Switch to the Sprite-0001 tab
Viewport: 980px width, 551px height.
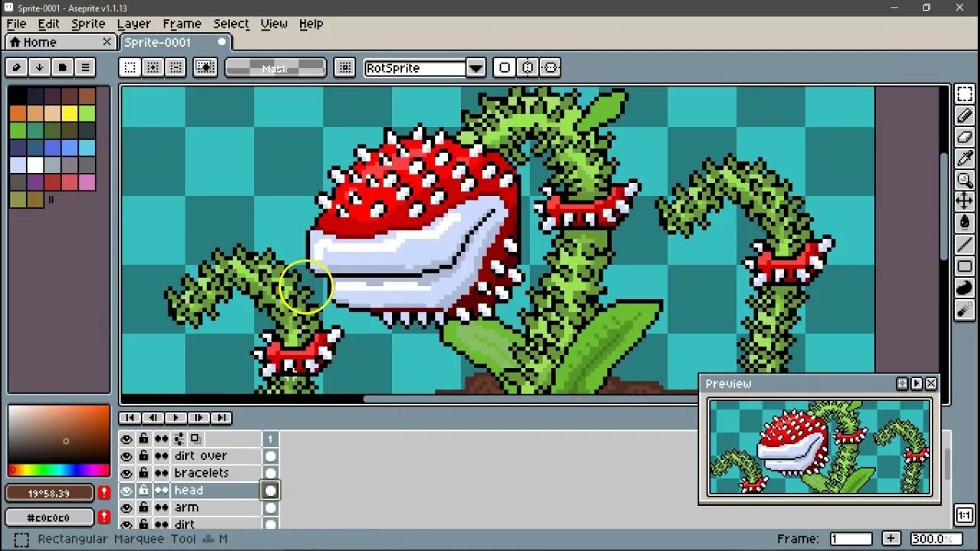(175, 42)
